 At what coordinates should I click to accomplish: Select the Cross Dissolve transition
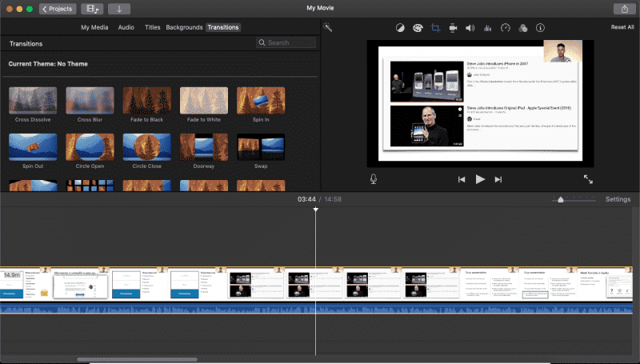tap(33, 100)
